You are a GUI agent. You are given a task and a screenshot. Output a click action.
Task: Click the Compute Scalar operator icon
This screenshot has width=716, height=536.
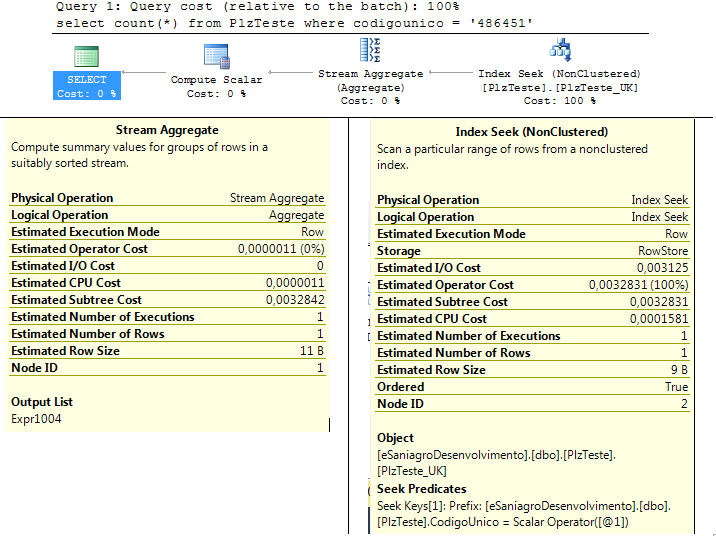(217, 56)
